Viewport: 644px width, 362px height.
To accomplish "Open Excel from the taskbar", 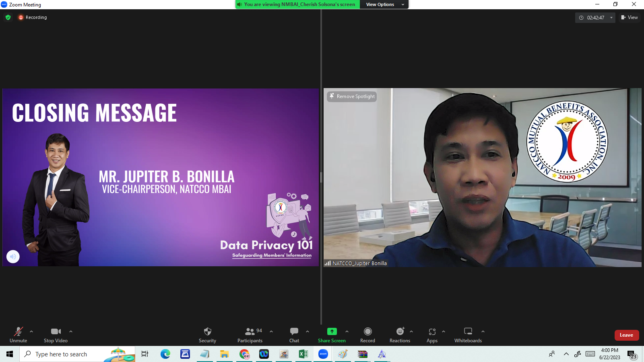I will [303, 354].
